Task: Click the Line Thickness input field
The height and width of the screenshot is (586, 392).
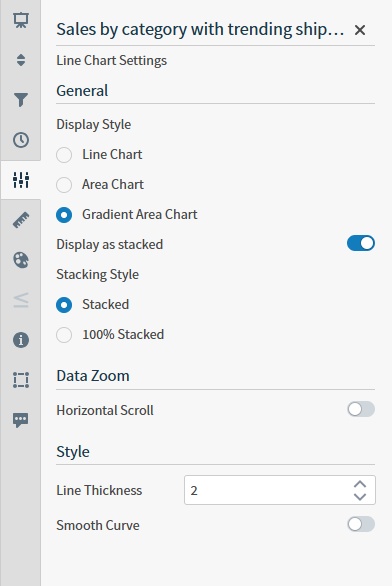Action: click(280, 490)
